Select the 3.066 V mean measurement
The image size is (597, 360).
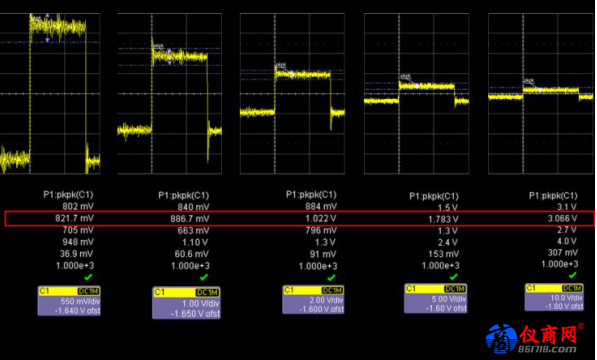(562, 218)
